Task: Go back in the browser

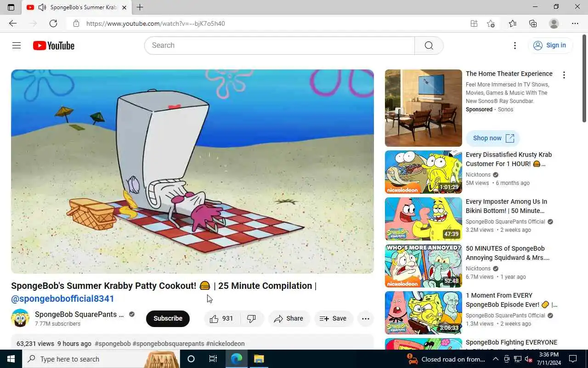Action: coord(13,23)
